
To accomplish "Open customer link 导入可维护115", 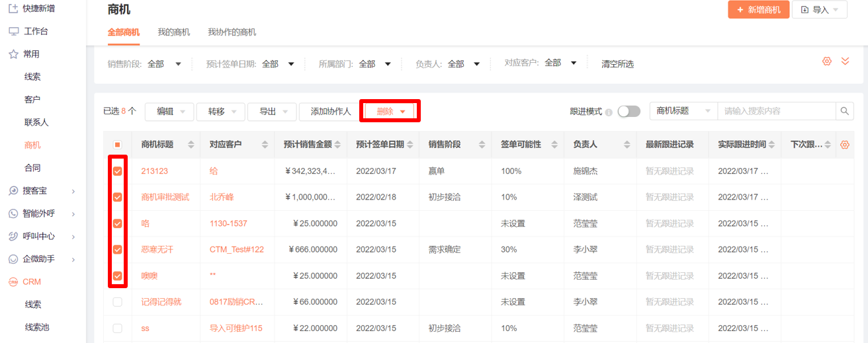I will point(236,328).
